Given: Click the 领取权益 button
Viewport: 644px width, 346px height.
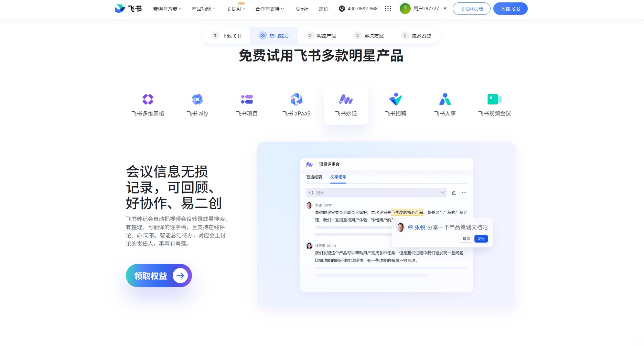Looking at the screenshot, I should (159, 276).
